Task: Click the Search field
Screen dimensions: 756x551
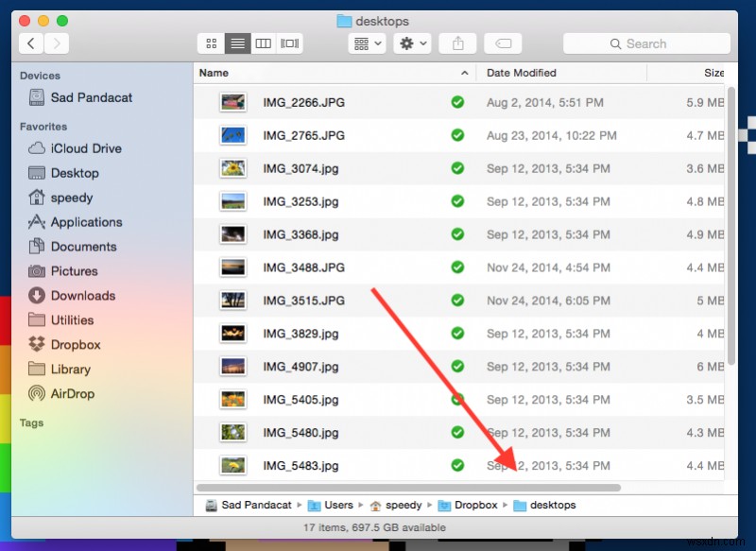Action: 646,43
